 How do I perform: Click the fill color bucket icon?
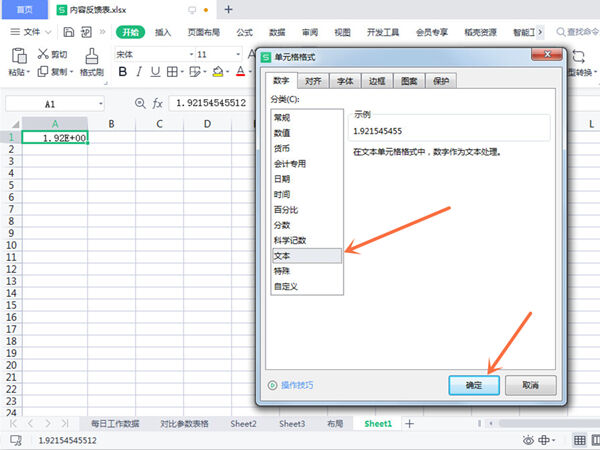point(218,72)
